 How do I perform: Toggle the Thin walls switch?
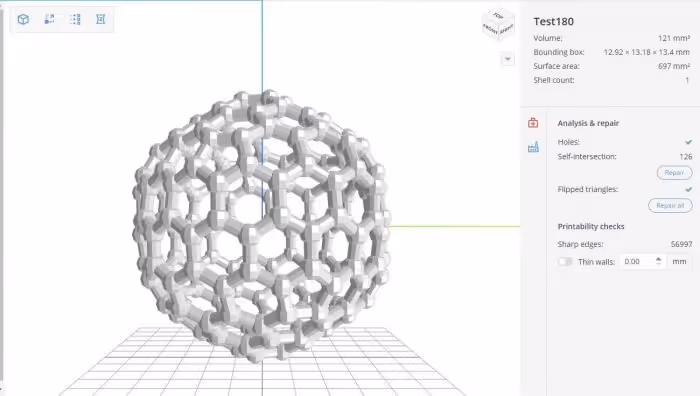pos(565,262)
